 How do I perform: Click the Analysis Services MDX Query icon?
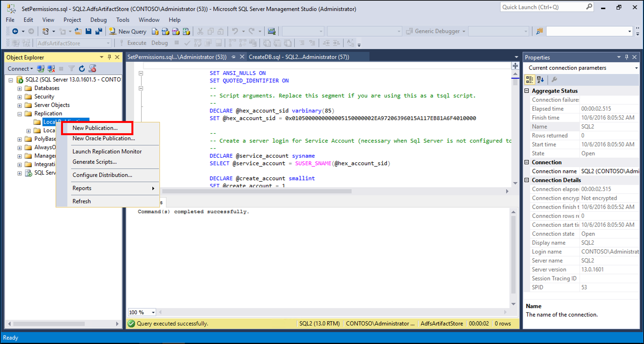coord(165,31)
